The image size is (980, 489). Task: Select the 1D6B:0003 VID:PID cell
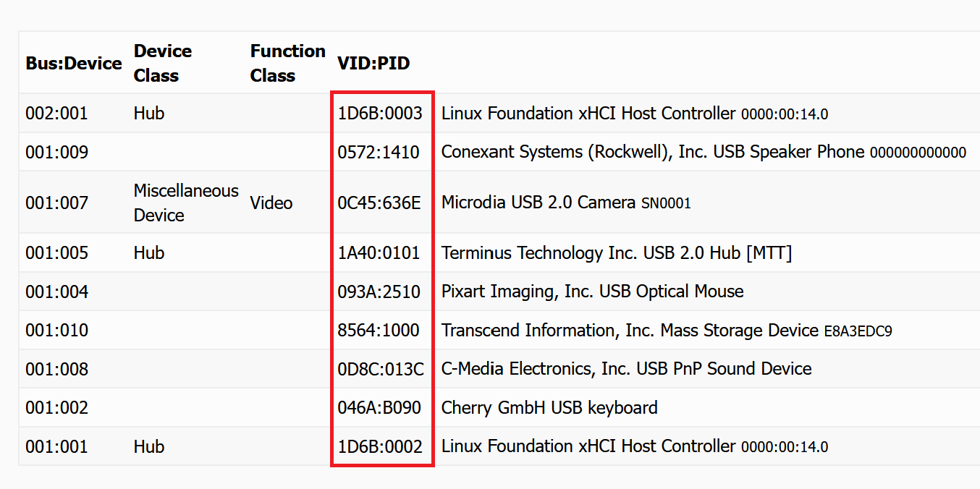(380, 114)
